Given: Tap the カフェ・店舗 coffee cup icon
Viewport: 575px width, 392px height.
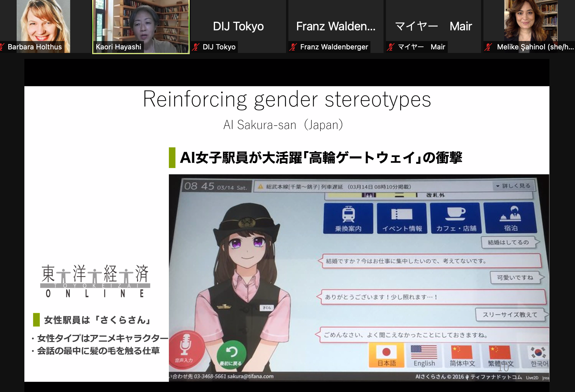Looking at the screenshot, I should pyautogui.click(x=456, y=218).
